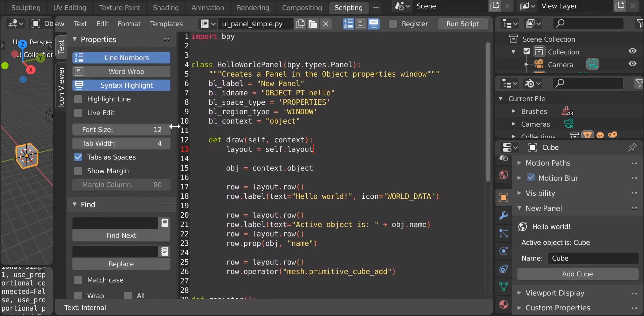Disable Tabs as Spaces checkbox
The image size is (644, 316).
78,157
